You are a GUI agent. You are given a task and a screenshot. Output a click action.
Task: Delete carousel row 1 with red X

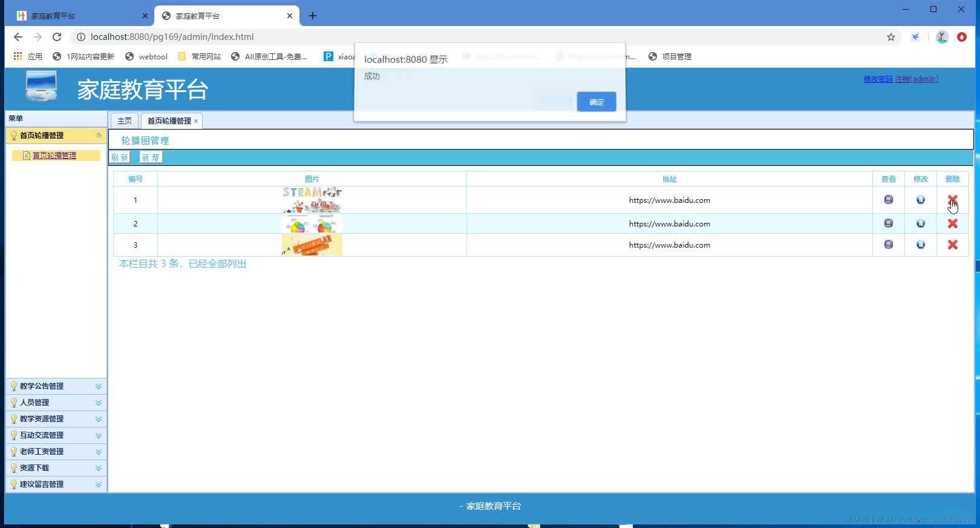(x=952, y=200)
